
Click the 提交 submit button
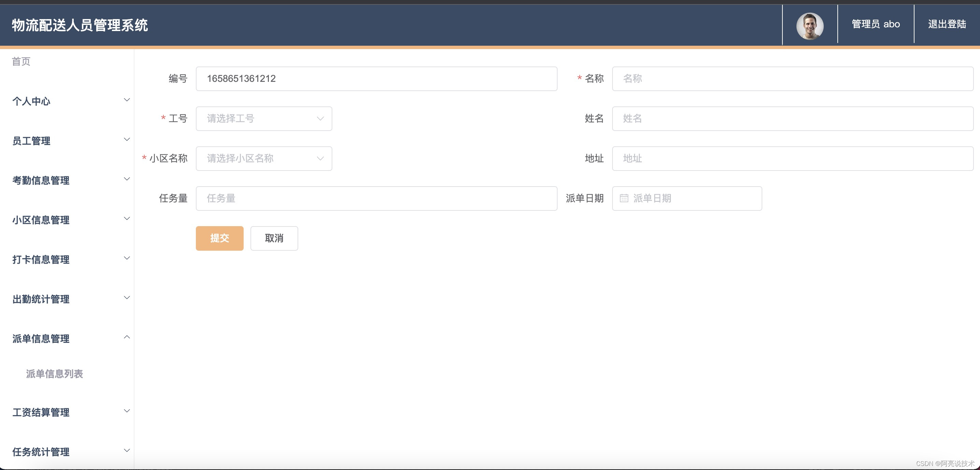point(219,238)
